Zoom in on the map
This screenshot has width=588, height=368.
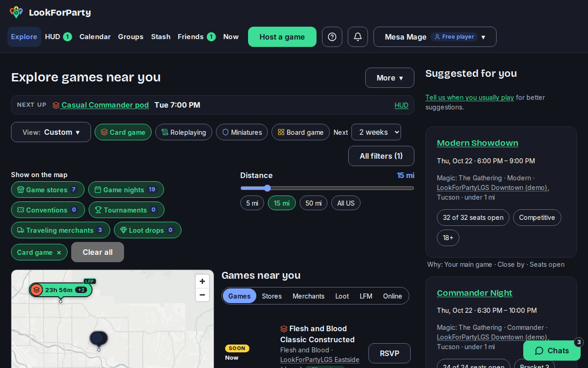(x=202, y=282)
